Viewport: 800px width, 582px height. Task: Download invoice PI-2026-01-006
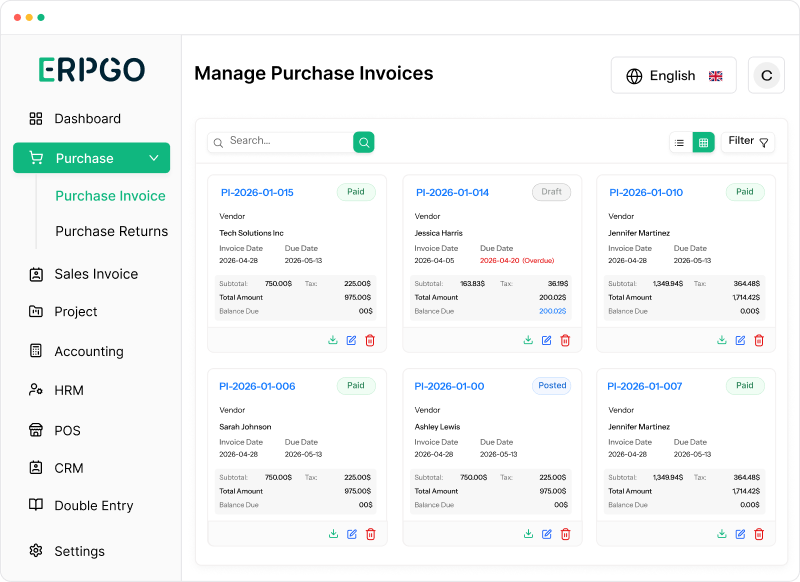(333, 534)
